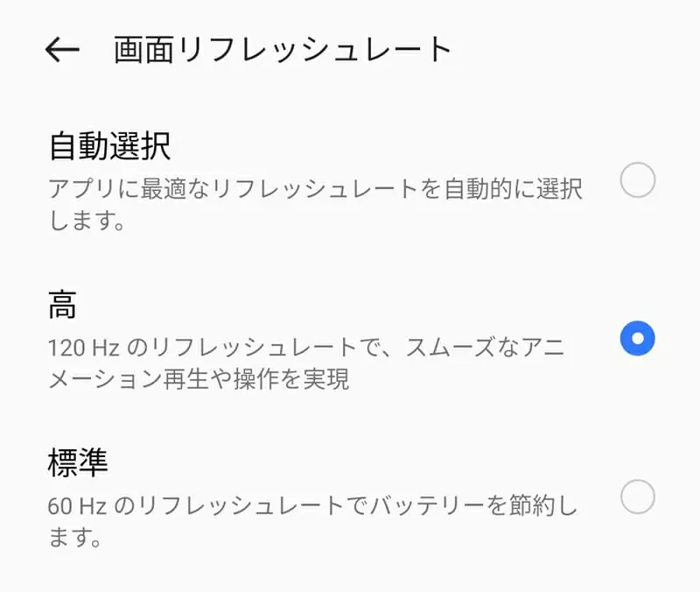
Task: Tap the します。 line under 自動選択
Action: (85, 221)
